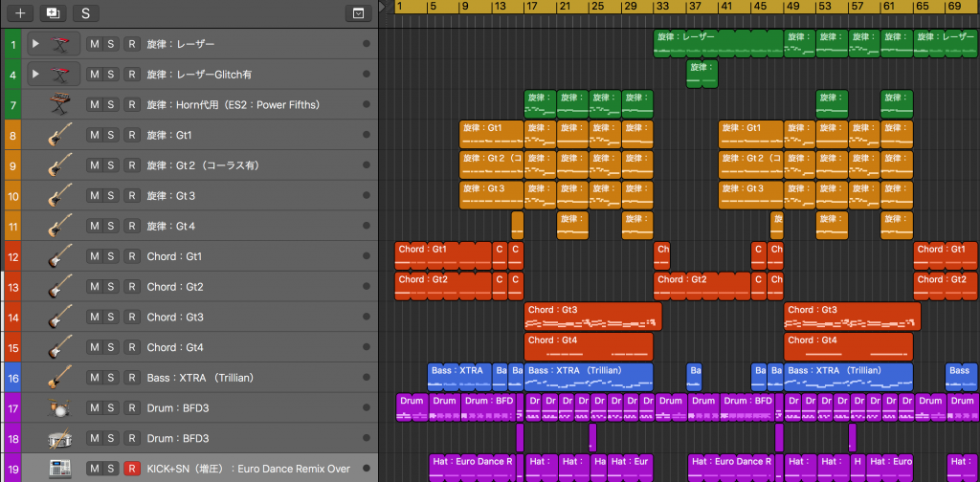Expand the 旋律：レーザーGlitch有 track stack
The height and width of the screenshot is (482, 980).
click(x=35, y=75)
